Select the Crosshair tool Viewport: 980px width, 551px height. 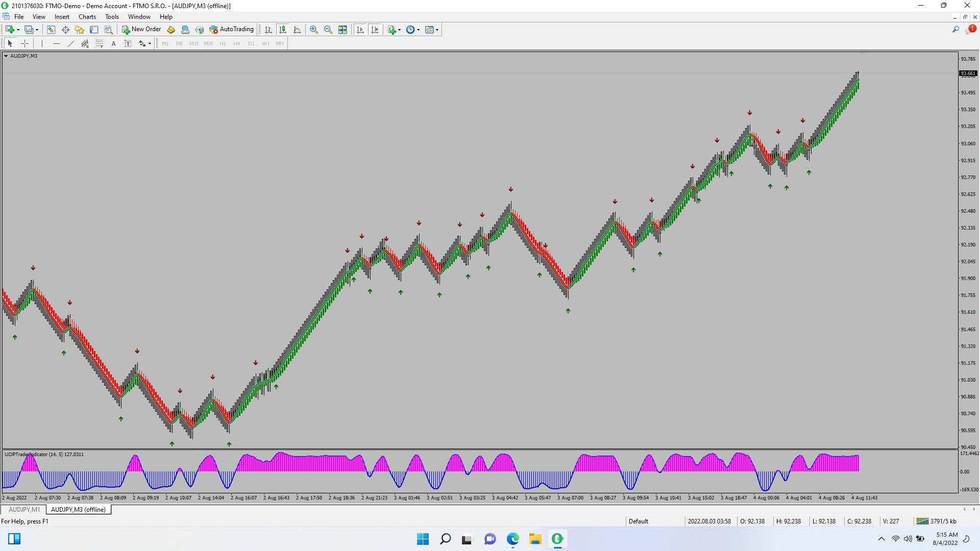click(x=24, y=44)
